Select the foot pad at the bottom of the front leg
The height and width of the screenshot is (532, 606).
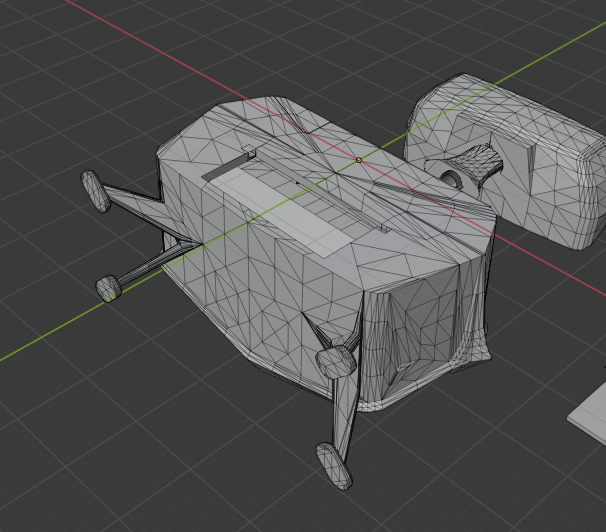pos(334,467)
